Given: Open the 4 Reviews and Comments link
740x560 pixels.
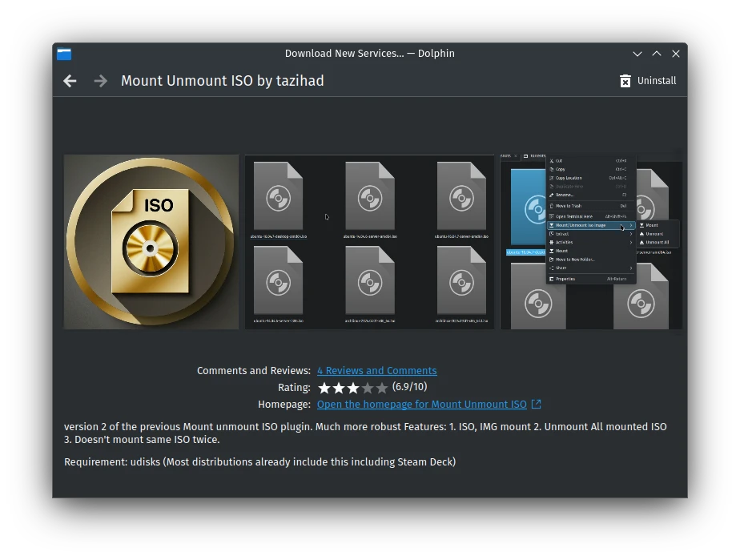Looking at the screenshot, I should pyautogui.click(x=376, y=371).
